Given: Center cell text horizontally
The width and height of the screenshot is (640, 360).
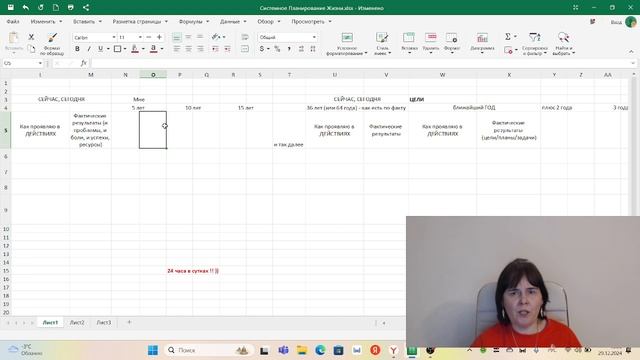Looking at the screenshot, I should [189, 49].
